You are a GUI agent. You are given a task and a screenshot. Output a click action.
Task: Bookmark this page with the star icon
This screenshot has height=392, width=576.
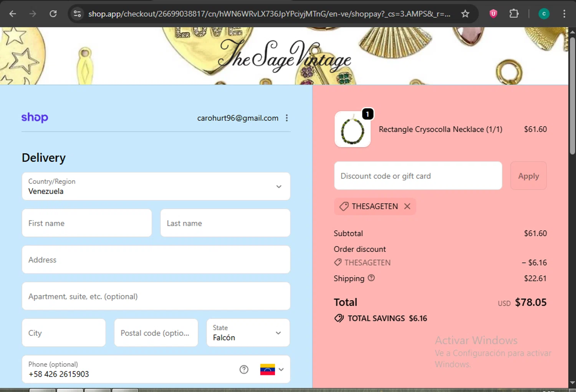(465, 14)
